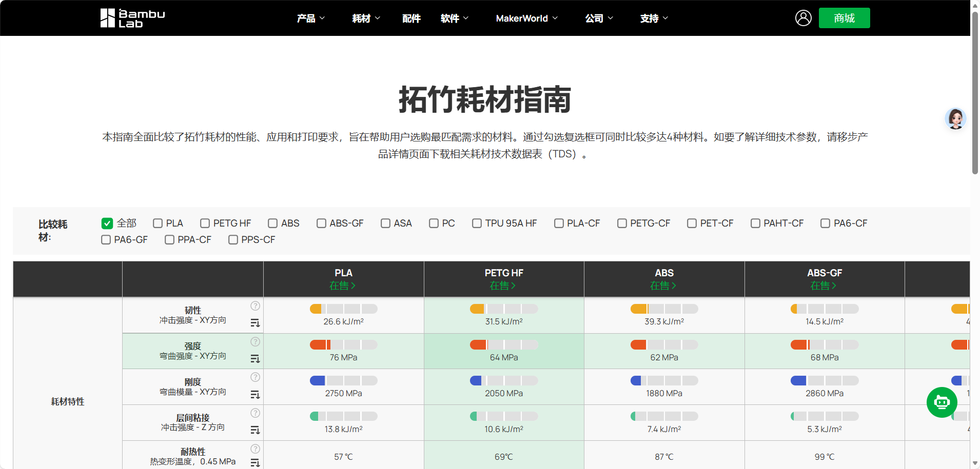
Task: Click the Bambu Lab logo
Action: pyautogui.click(x=132, y=18)
